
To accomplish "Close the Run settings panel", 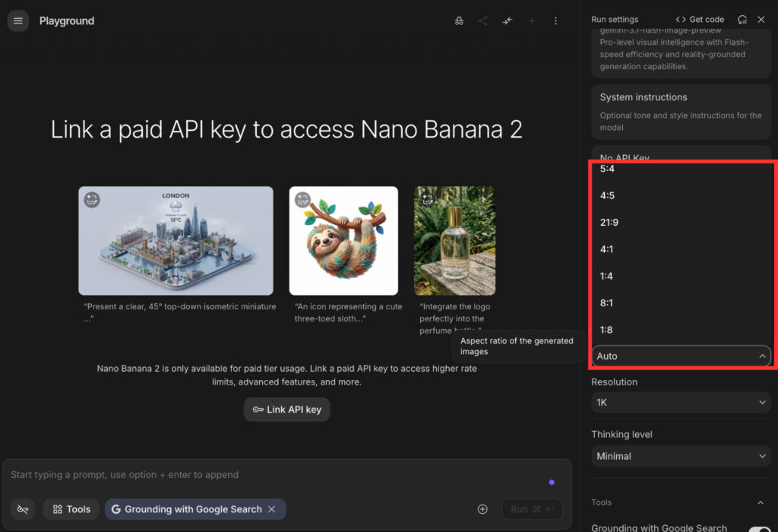I will [x=761, y=19].
